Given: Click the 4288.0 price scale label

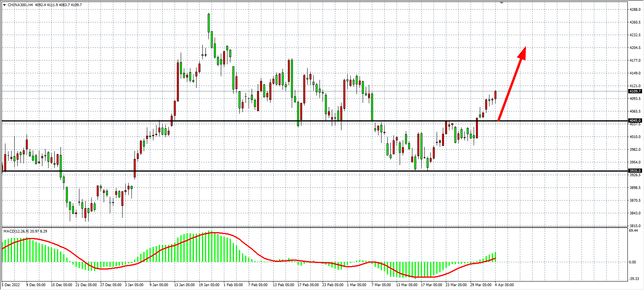Looking at the screenshot, I should click(635, 9).
